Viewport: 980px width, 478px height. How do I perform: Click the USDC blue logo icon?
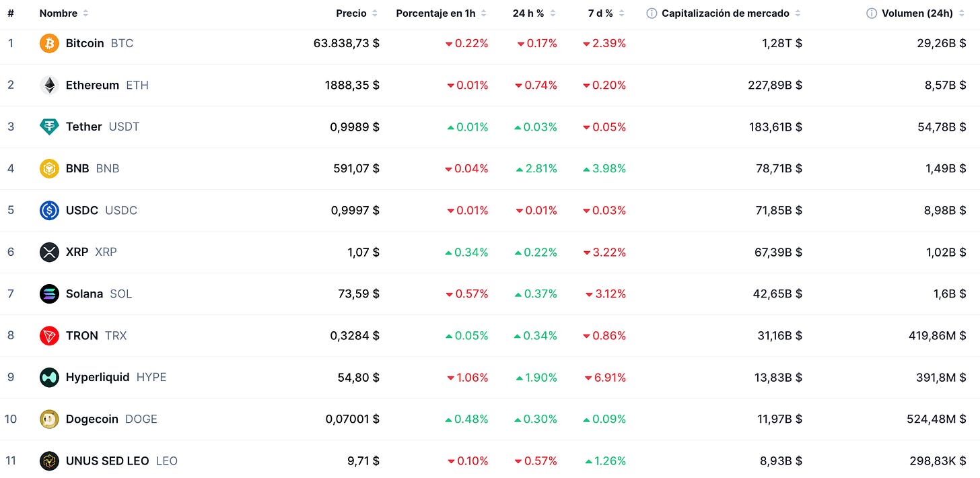pyautogui.click(x=49, y=211)
